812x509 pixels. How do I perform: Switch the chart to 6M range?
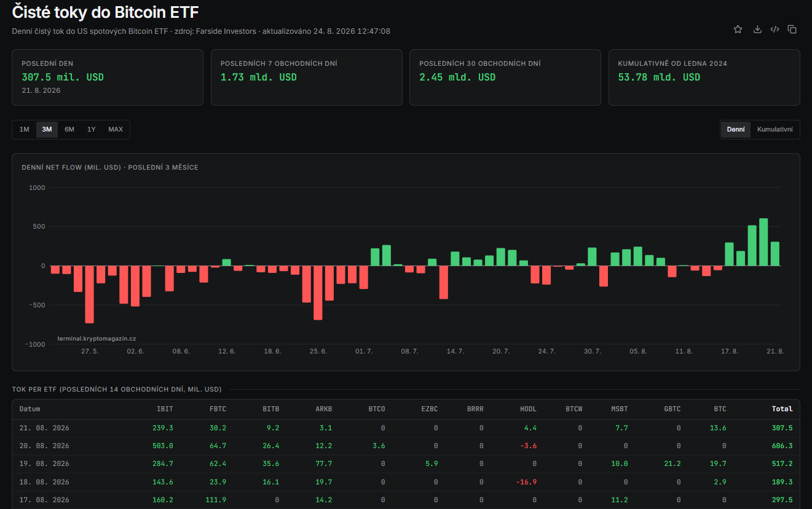click(x=69, y=130)
